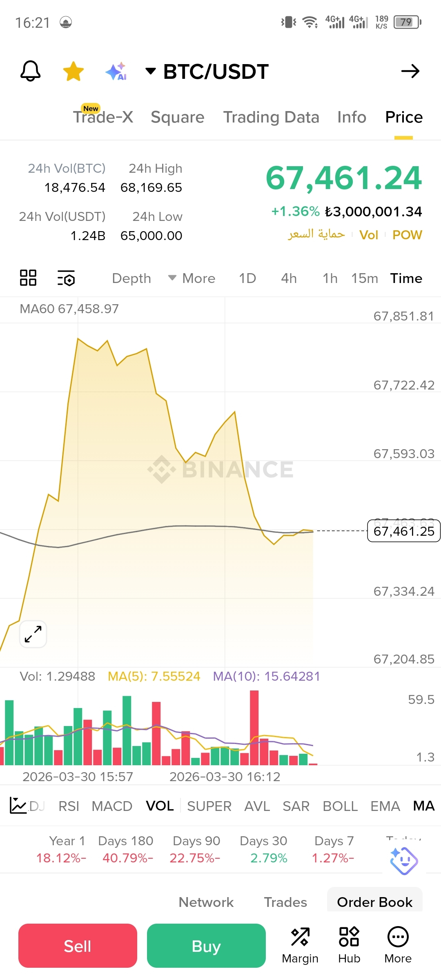Viewport: 441px width, 980px height.
Task: Tap the right arrow icon at top
Action: click(410, 71)
